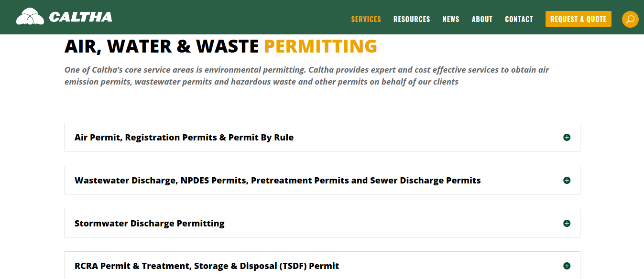
Task: Expand Wastewater Discharge, NPDES Permits section title
Action: click(x=277, y=181)
